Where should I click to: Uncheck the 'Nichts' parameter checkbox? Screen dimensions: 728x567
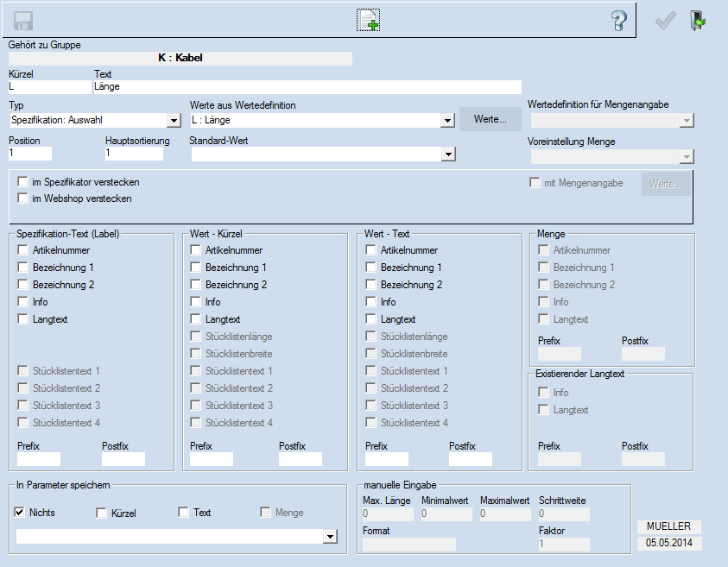tap(20, 513)
